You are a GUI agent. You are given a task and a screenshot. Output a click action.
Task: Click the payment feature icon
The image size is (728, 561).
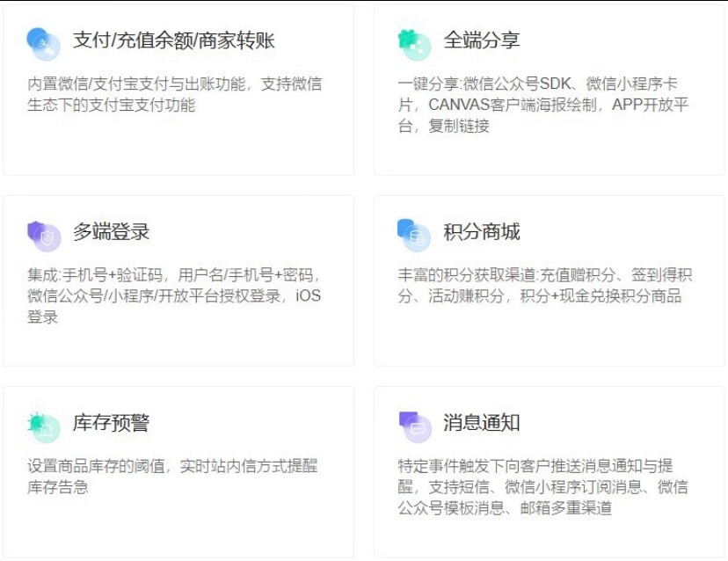point(43,43)
